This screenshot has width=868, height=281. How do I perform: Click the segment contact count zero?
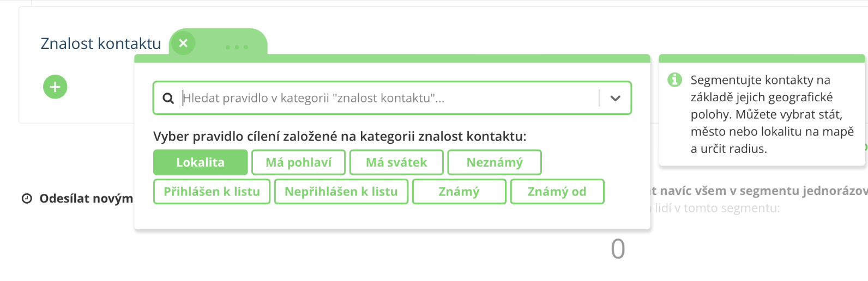pos(618,249)
